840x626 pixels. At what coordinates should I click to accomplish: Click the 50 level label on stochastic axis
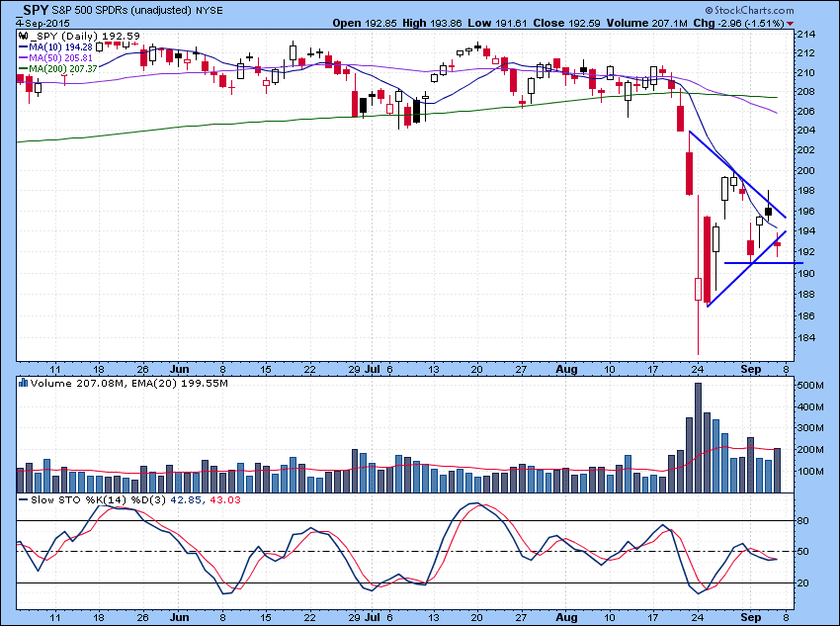803,552
